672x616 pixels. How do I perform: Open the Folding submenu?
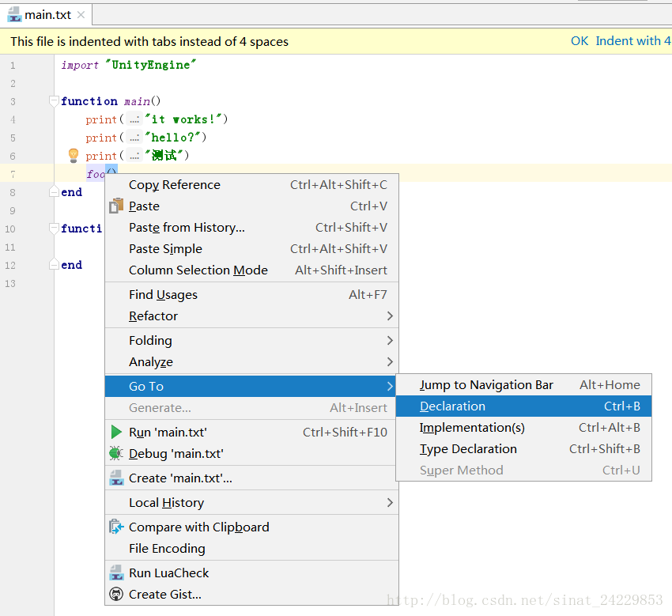[251, 340]
